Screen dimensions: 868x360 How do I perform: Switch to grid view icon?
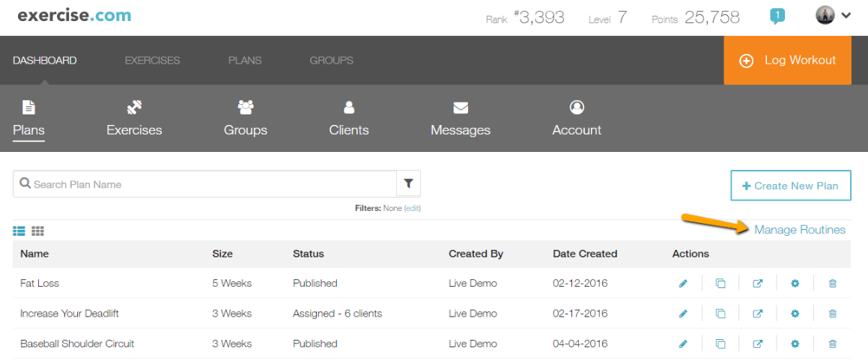click(37, 231)
